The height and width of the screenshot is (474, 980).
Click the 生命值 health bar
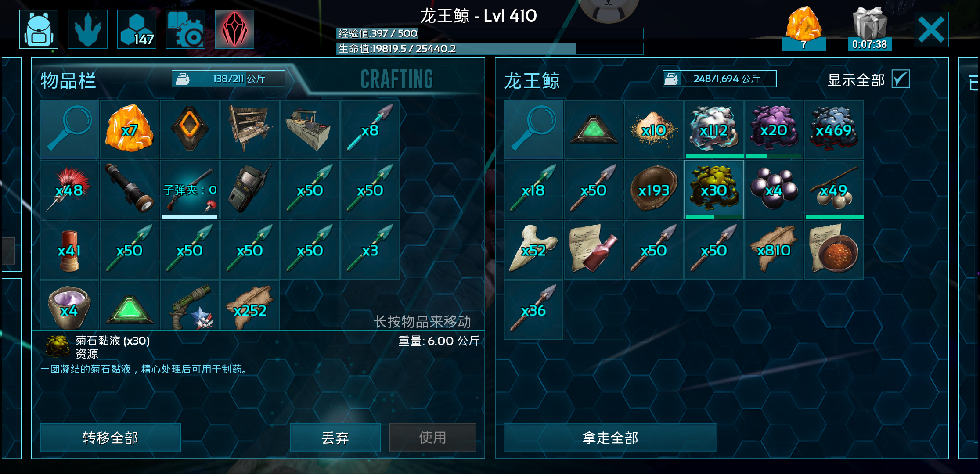point(490,49)
